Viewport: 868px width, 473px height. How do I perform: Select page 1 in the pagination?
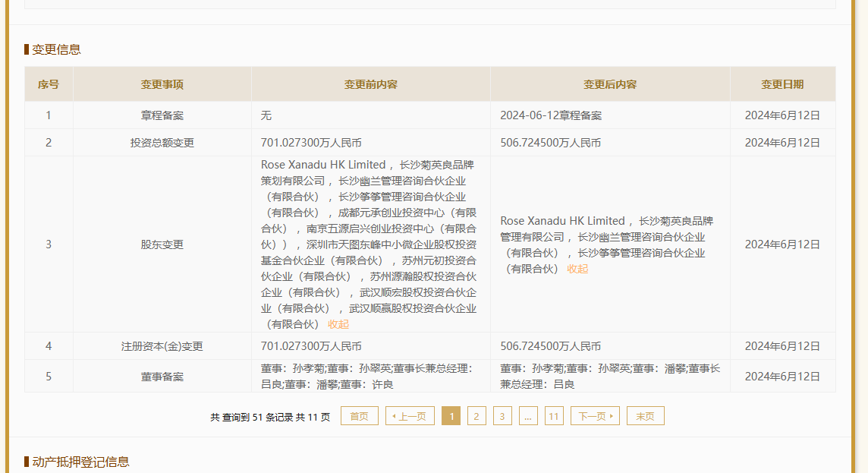click(x=451, y=416)
